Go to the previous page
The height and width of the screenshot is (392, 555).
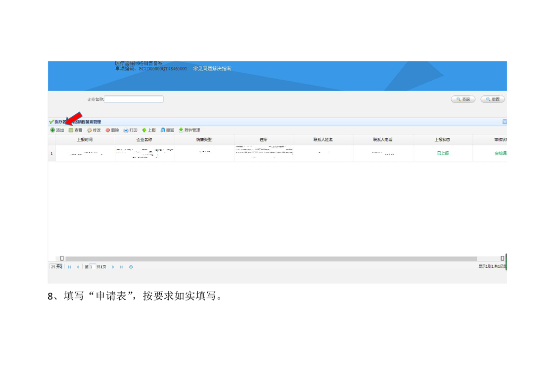click(x=78, y=267)
